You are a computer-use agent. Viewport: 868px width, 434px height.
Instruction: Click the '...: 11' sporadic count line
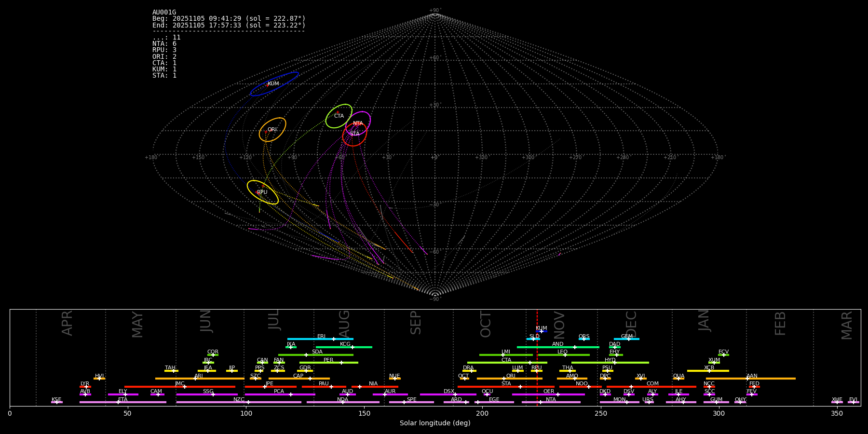pos(166,38)
